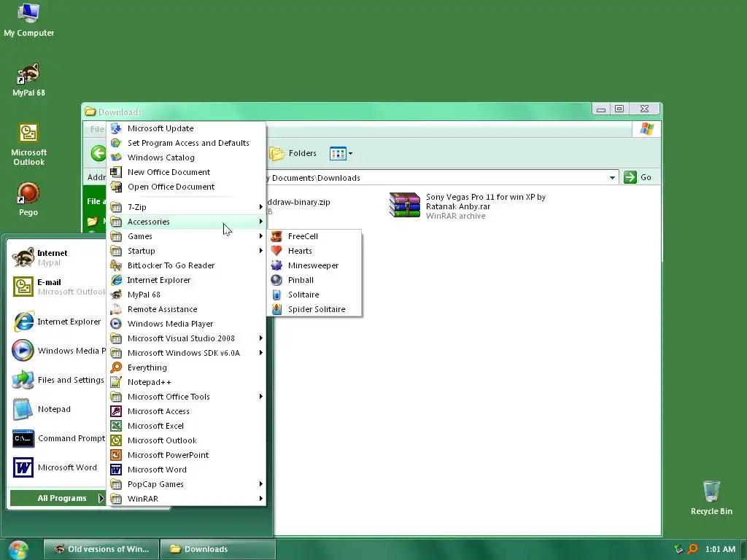747x560 pixels.
Task: Click the All Programs button
Action: click(x=58, y=498)
